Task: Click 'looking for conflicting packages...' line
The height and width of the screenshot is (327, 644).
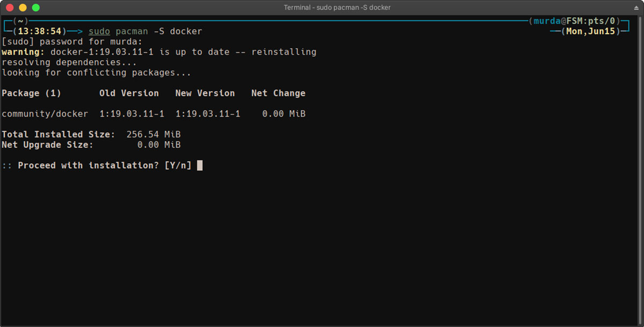Action: 97,72
